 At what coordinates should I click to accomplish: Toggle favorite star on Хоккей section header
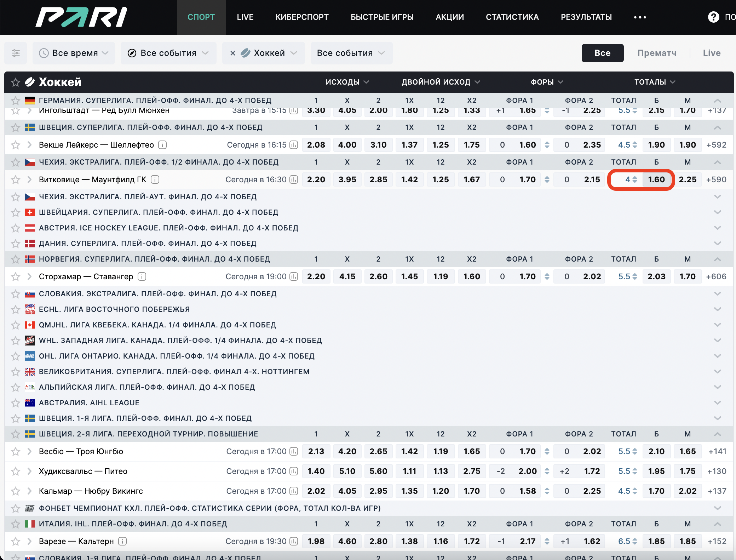15,82
